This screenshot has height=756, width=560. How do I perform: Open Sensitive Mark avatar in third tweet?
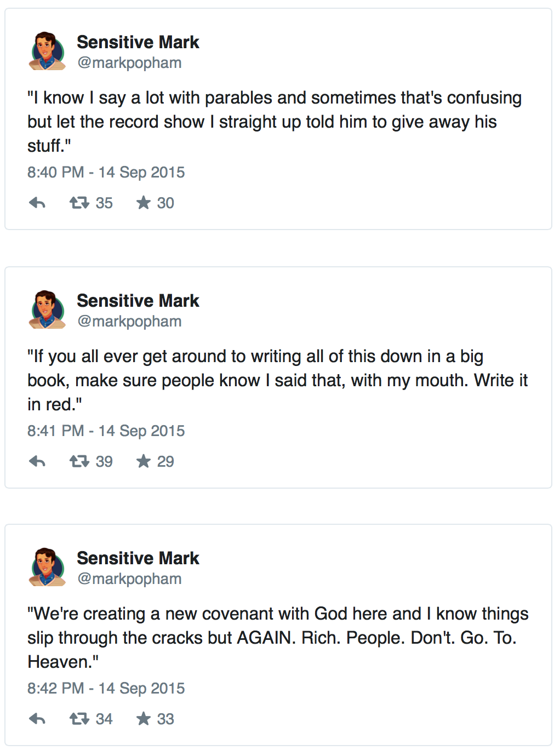[x=47, y=568]
